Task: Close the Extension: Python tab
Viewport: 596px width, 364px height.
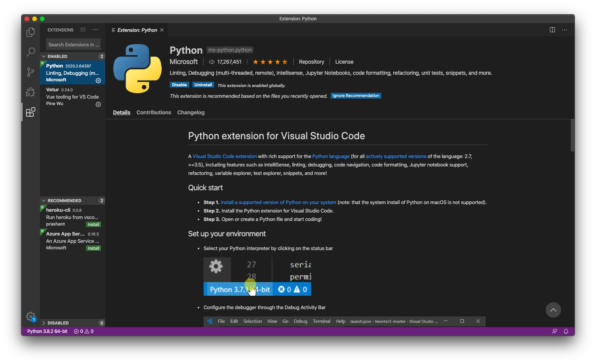Action: pos(162,30)
